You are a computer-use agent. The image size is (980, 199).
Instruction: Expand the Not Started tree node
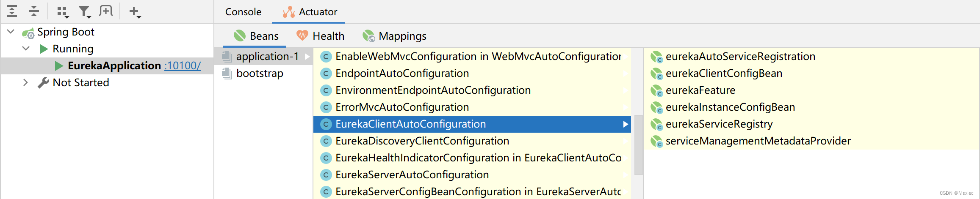click(x=25, y=82)
